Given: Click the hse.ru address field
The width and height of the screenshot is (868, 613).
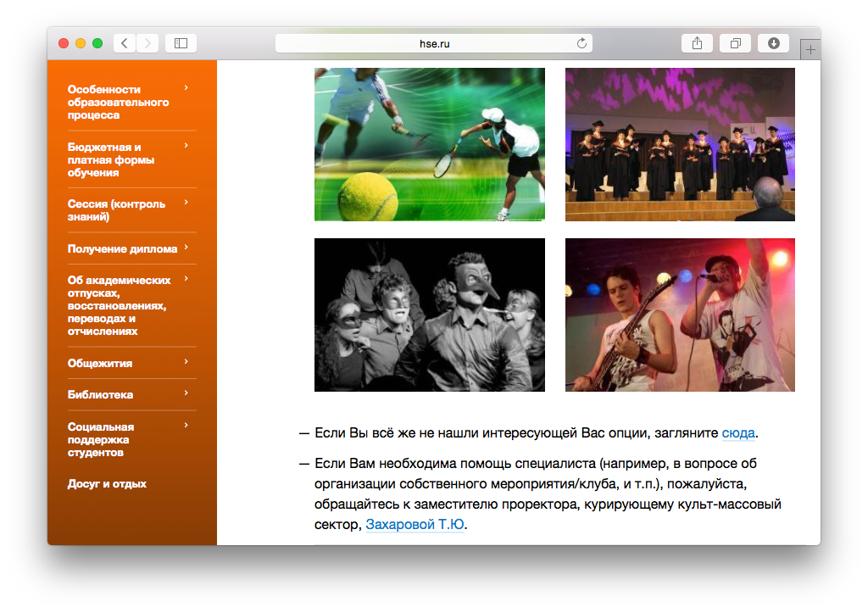Looking at the screenshot, I should 432,43.
